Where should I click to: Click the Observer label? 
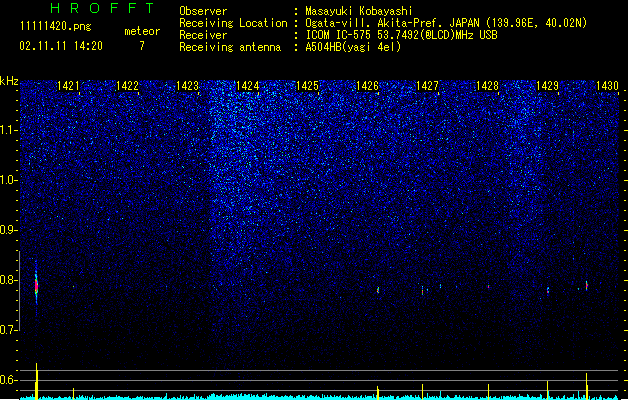pos(203,11)
